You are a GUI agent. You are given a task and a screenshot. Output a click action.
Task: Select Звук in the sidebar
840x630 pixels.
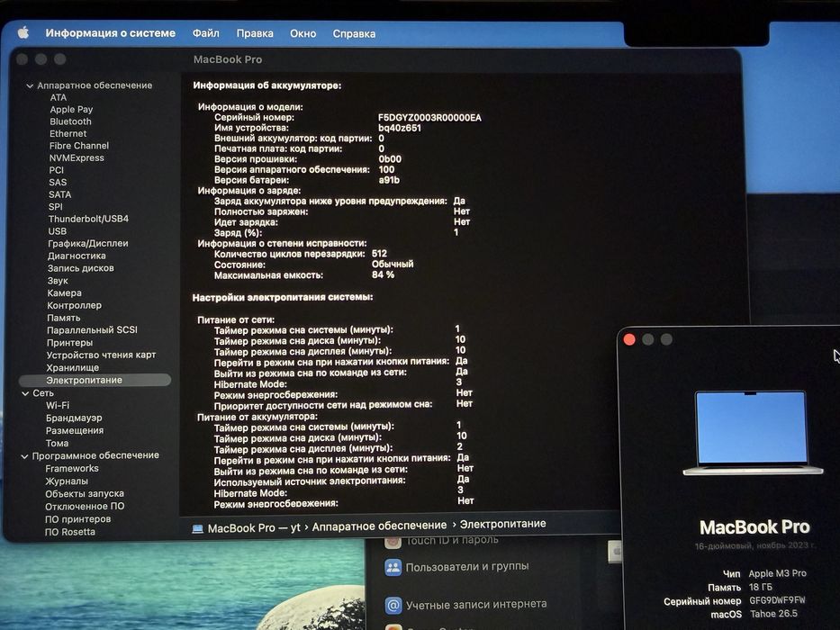point(58,281)
